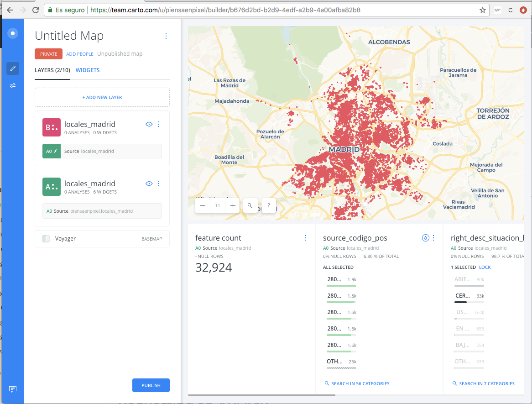Open options menu for layer B locales_madrid

click(x=158, y=124)
